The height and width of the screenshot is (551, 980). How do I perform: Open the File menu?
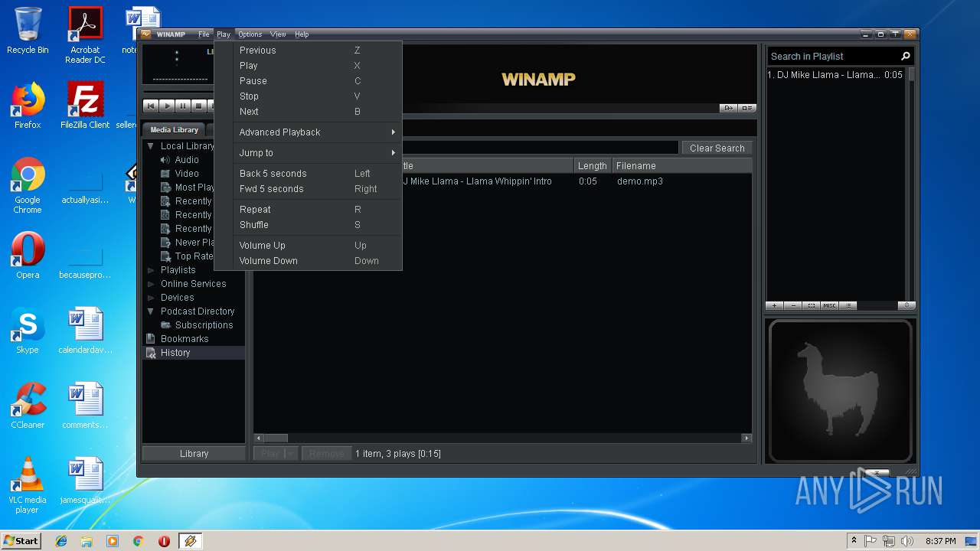[x=204, y=34]
